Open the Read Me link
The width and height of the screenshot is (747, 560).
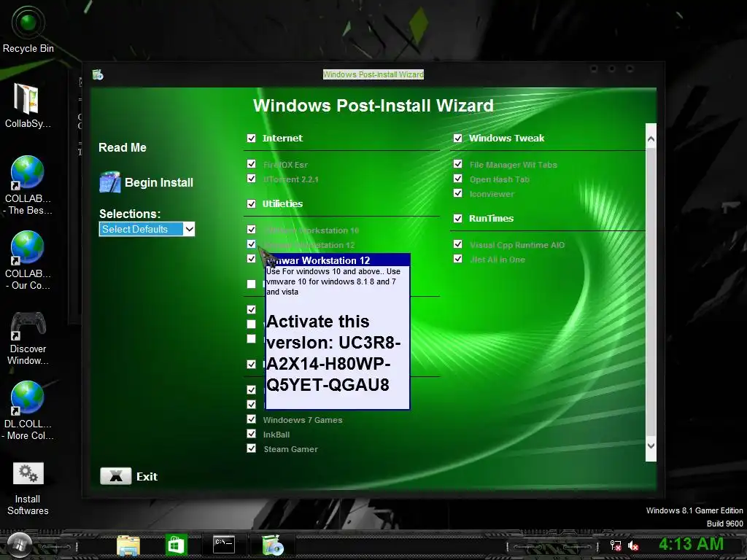tap(123, 147)
